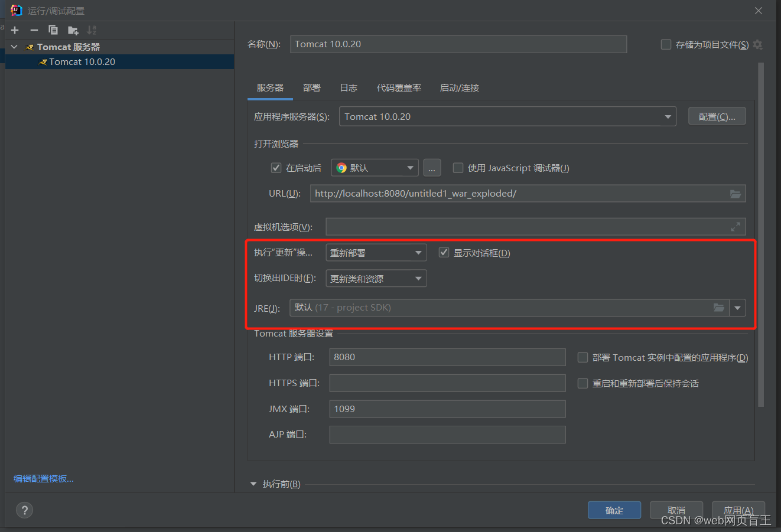Viewport: 781px width, 532px height.
Task: Copy the selected configuration
Action: [x=53, y=30]
